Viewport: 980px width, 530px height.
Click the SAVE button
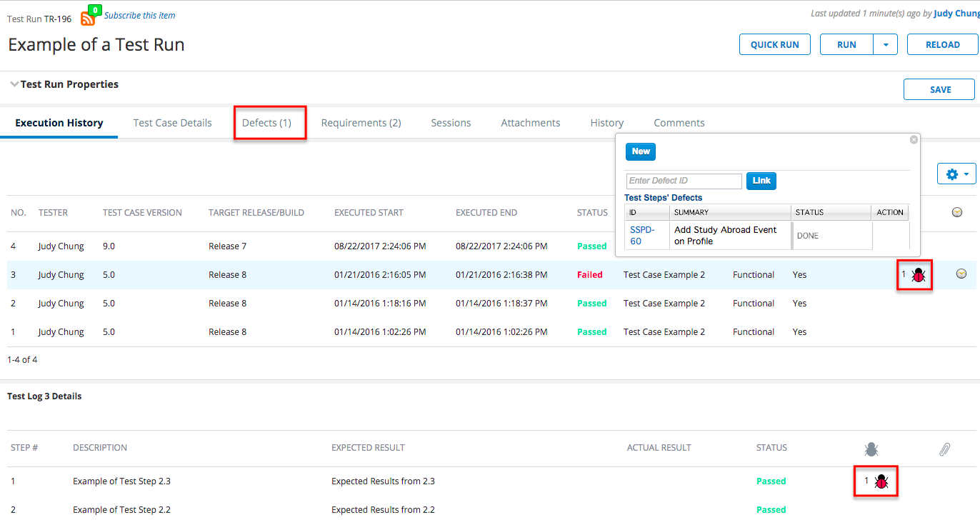940,89
